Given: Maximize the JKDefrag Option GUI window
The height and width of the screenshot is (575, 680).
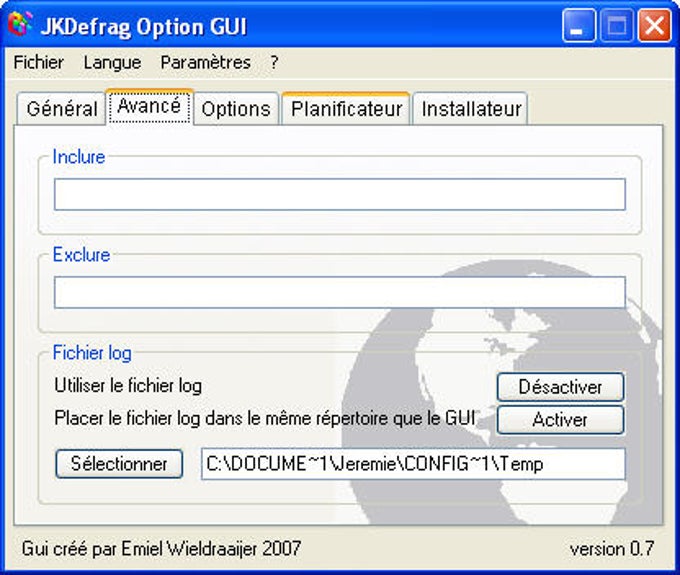Looking at the screenshot, I should click(616, 26).
